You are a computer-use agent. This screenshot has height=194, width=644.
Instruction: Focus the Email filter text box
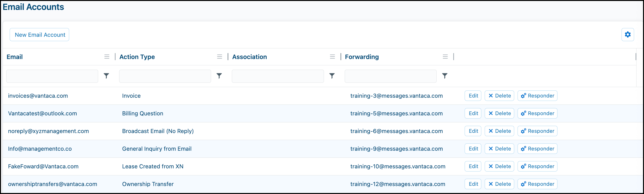pos(52,76)
